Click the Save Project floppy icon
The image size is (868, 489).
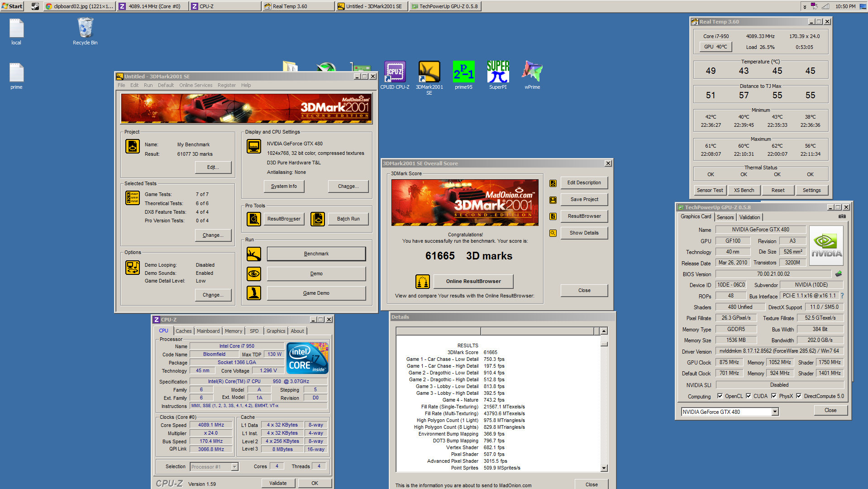[x=553, y=200]
